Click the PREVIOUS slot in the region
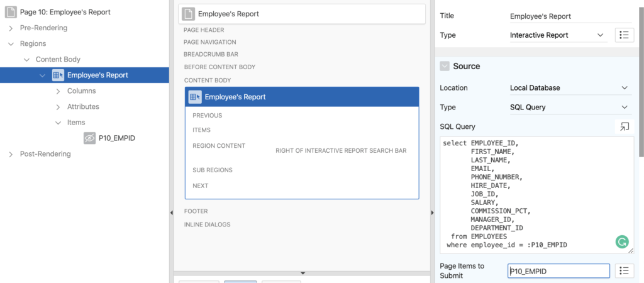 coord(208,116)
